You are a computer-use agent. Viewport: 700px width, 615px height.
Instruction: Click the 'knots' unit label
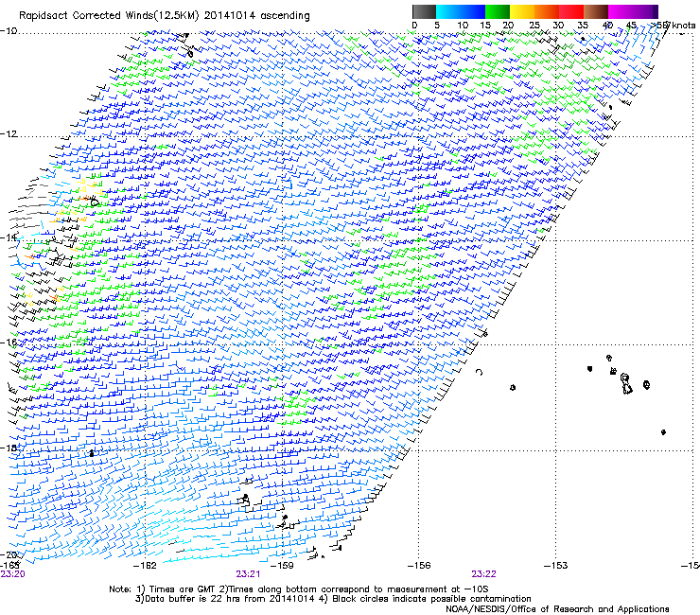(683, 26)
